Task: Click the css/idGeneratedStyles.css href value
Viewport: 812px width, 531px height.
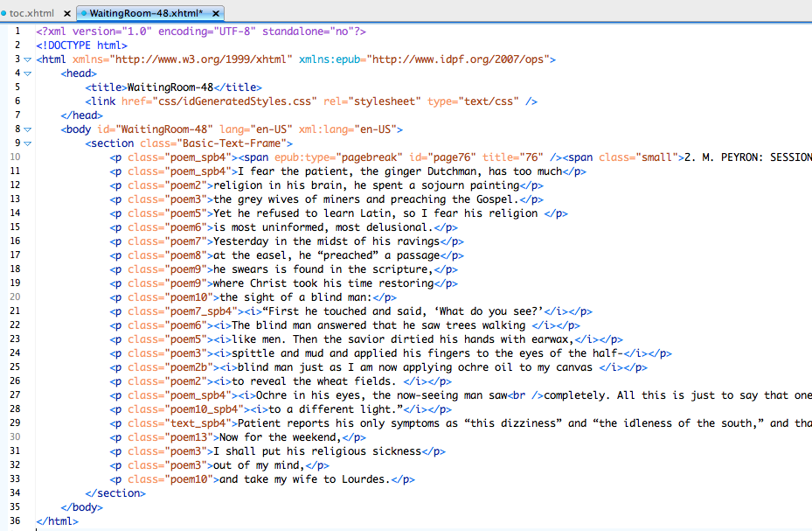Action: pos(234,101)
